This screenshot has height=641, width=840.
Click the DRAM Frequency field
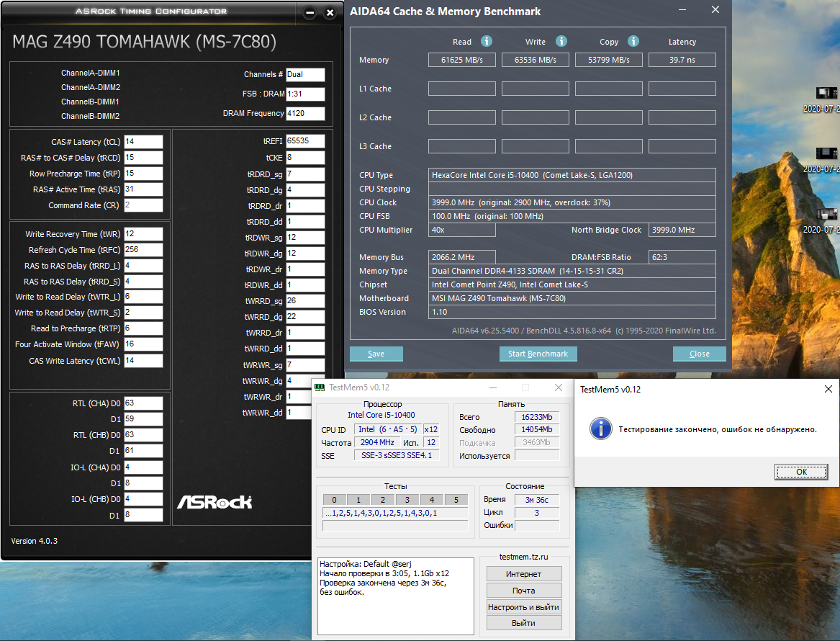coord(304,113)
